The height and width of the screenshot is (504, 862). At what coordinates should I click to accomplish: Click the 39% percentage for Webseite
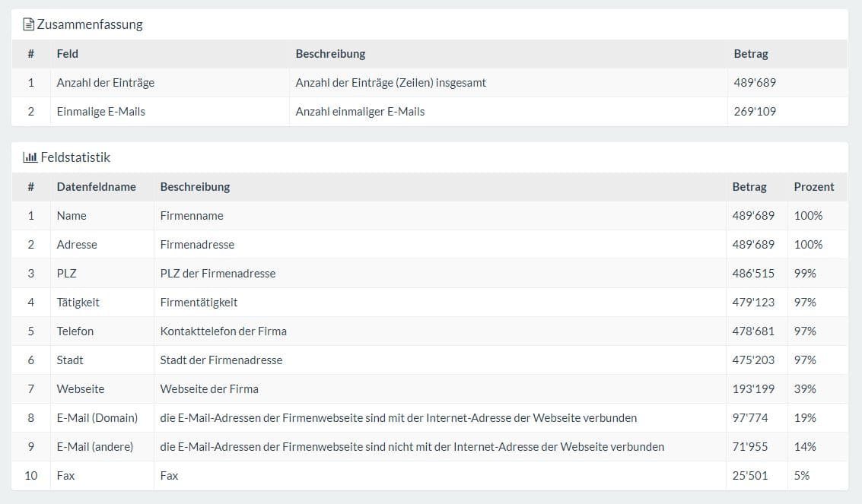[x=805, y=389]
